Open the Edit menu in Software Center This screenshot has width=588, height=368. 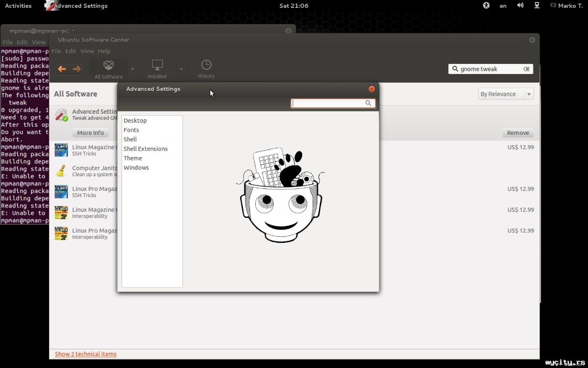coord(71,51)
